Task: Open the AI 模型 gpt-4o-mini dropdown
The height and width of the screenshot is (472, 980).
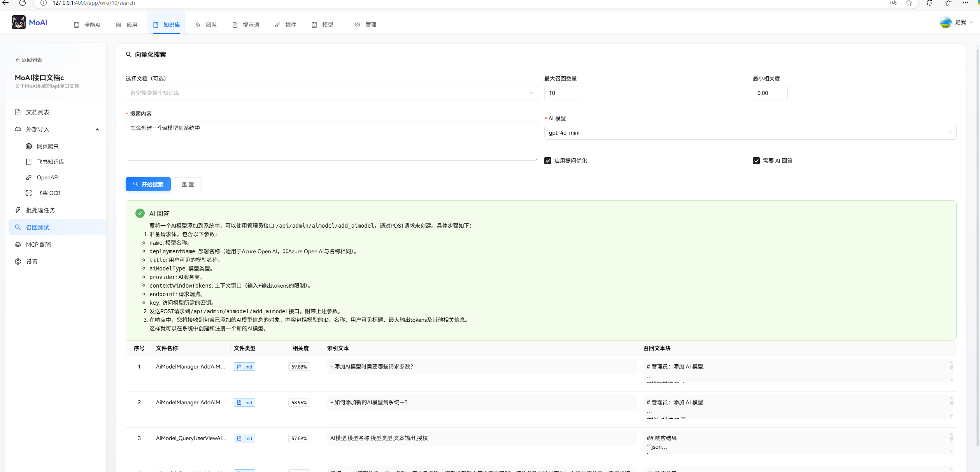Action: [x=750, y=133]
